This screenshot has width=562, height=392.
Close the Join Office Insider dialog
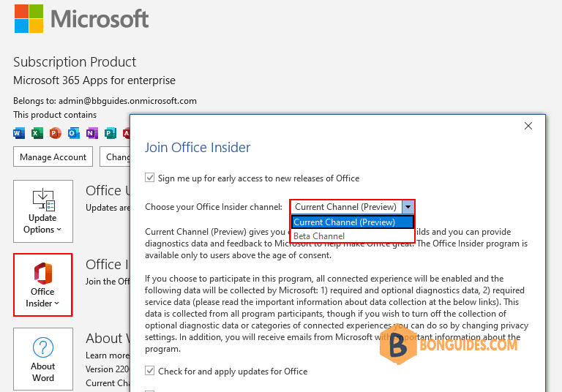[x=528, y=126]
